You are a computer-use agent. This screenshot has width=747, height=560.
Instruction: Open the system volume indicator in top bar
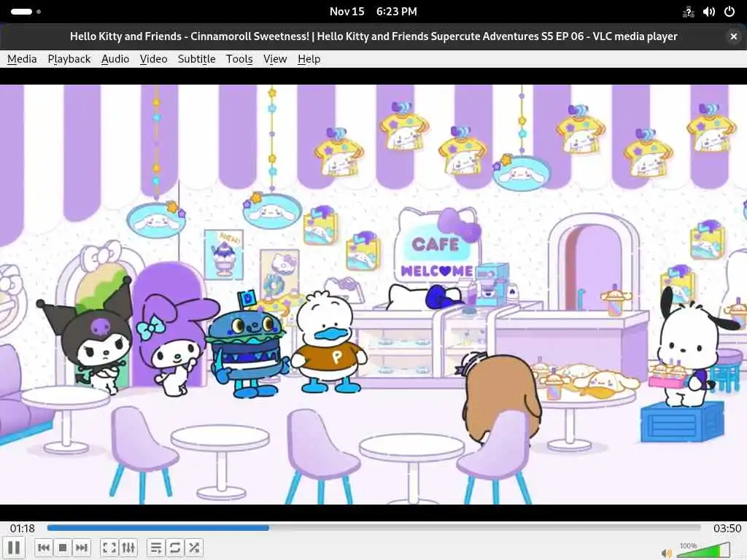pyautogui.click(x=709, y=12)
